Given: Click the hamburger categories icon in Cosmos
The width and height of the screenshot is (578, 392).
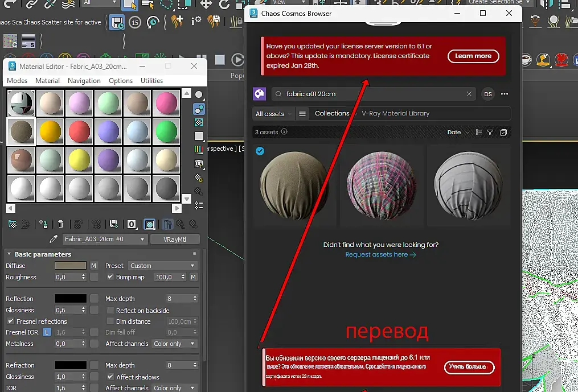Looking at the screenshot, I should tap(302, 113).
